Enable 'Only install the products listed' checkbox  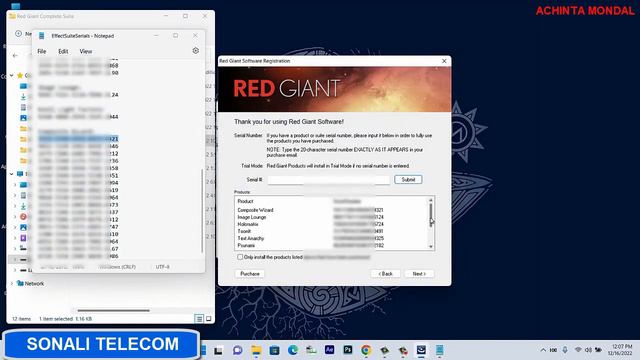(240, 257)
